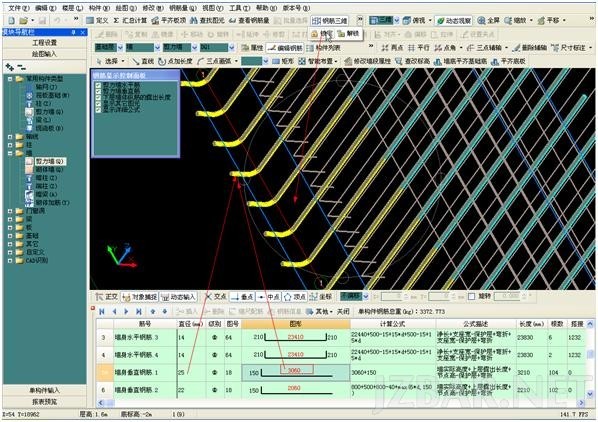Expand the 门窗洞 tree folder
Image resolution: width=598 pixels, height=422 pixels.
(x=10, y=211)
